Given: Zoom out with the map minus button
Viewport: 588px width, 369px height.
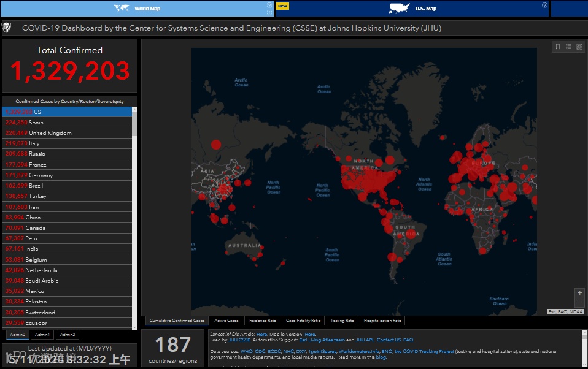Looking at the screenshot, I should [x=579, y=302].
